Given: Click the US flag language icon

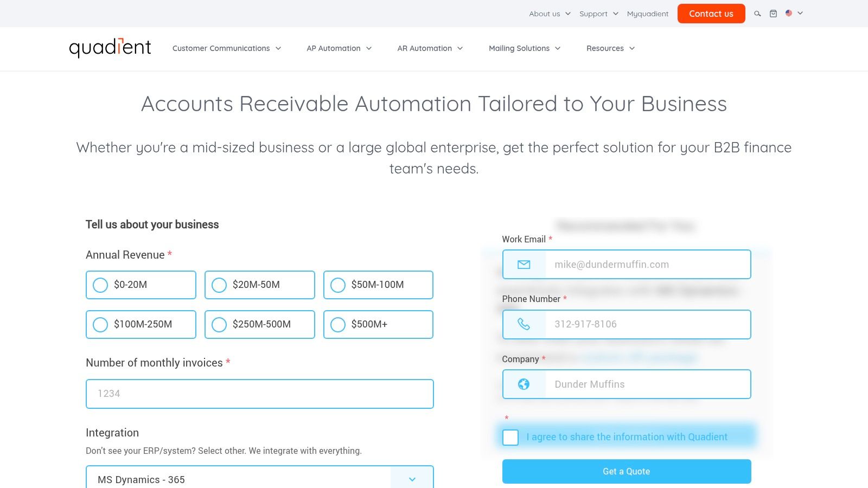Looking at the screenshot, I should [x=789, y=13].
